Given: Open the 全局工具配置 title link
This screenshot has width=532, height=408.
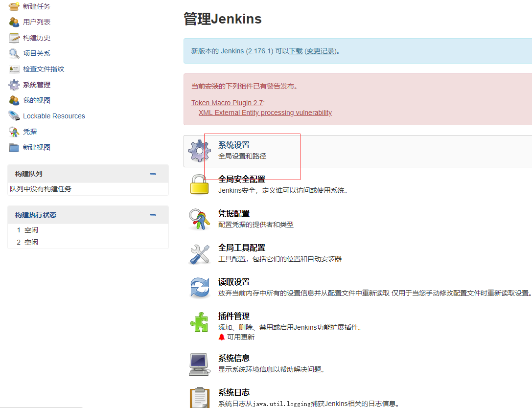Looking at the screenshot, I should pos(242,248).
